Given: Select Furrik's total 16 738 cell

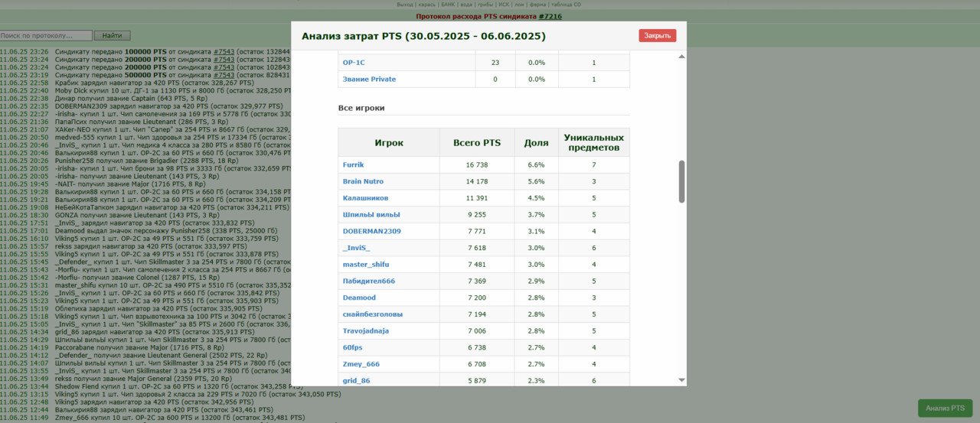Looking at the screenshot, I should [477, 164].
